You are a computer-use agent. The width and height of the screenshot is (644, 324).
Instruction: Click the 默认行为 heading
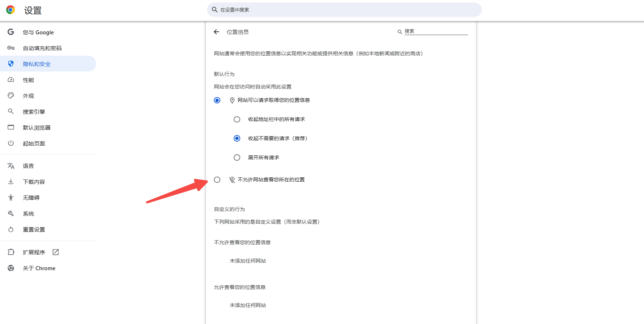[x=224, y=74]
